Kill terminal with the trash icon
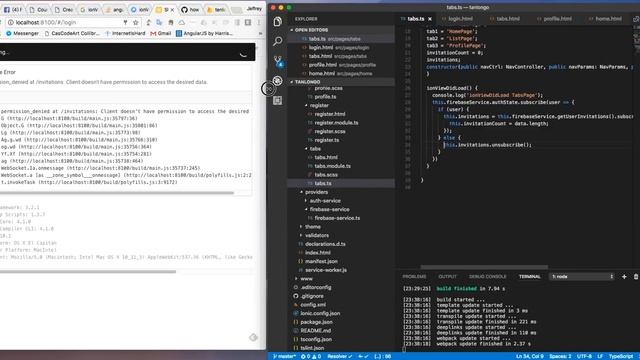This screenshot has width=640, height=360. click(x=636, y=277)
